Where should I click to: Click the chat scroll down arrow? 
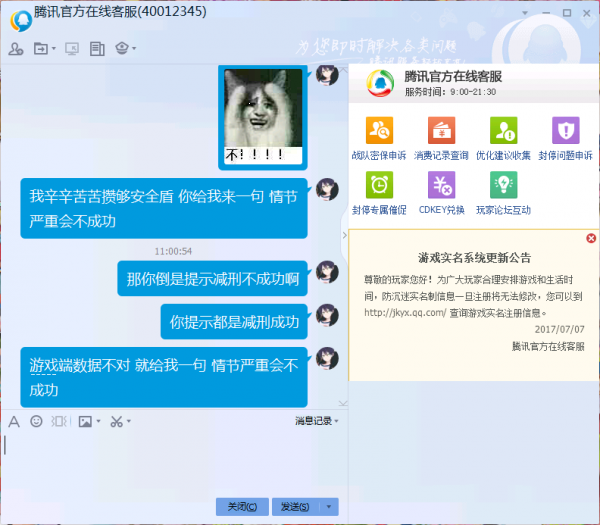(x=343, y=403)
